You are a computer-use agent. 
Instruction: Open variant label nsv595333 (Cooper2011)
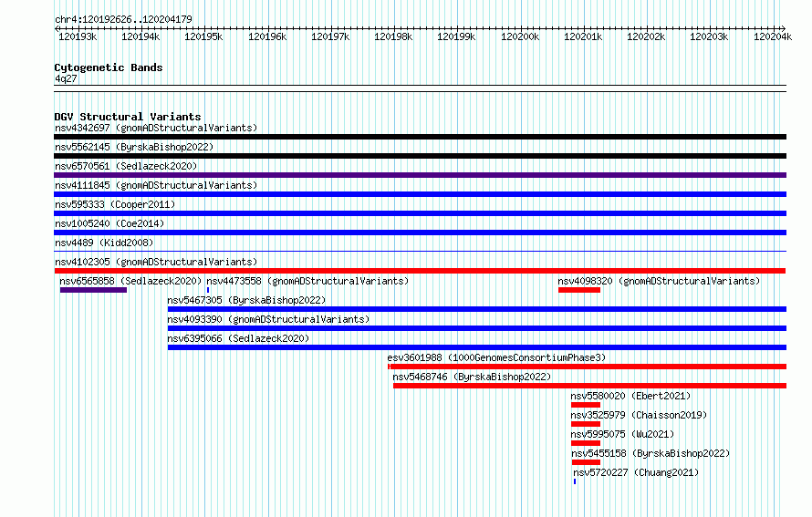(115, 204)
